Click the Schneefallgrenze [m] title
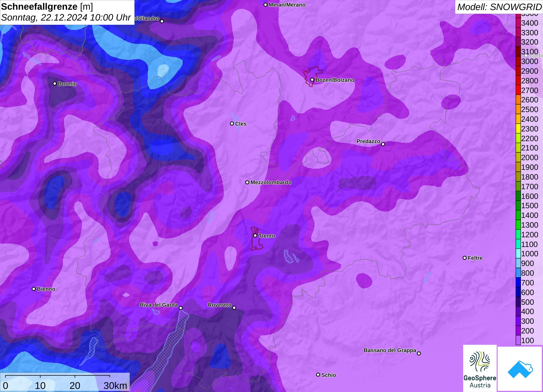 [x=47, y=7]
